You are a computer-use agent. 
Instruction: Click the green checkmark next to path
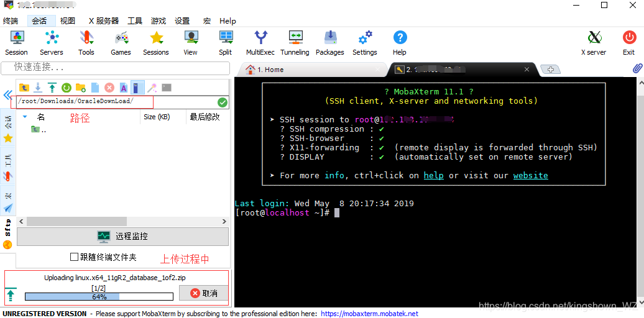coord(223,102)
